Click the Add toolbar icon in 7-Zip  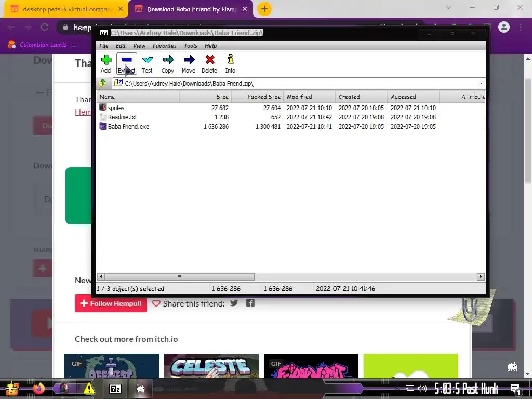tap(106, 64)
